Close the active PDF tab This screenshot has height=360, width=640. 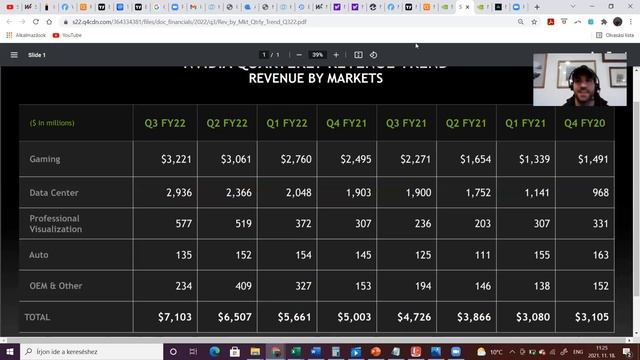pyautogui.click(x=467, y=7)
